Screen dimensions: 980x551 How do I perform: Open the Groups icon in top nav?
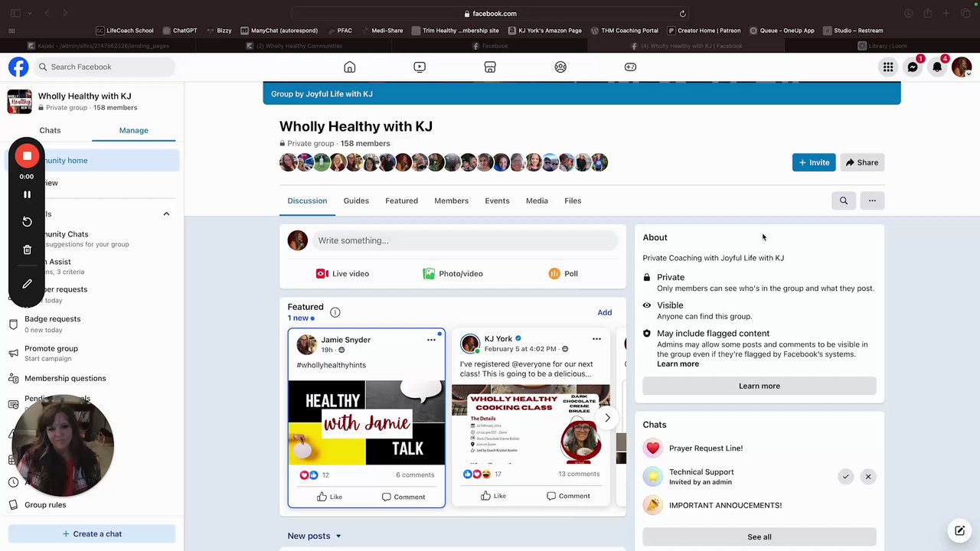point(560,67)
